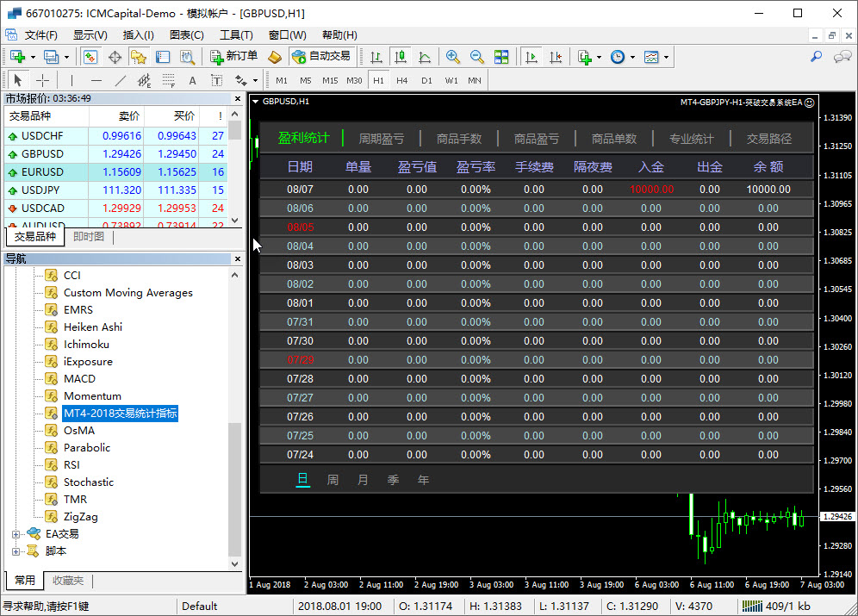The image size is (858, 616).
Task: Select the Ichimoku indicator
Action: tap(86, 344)
